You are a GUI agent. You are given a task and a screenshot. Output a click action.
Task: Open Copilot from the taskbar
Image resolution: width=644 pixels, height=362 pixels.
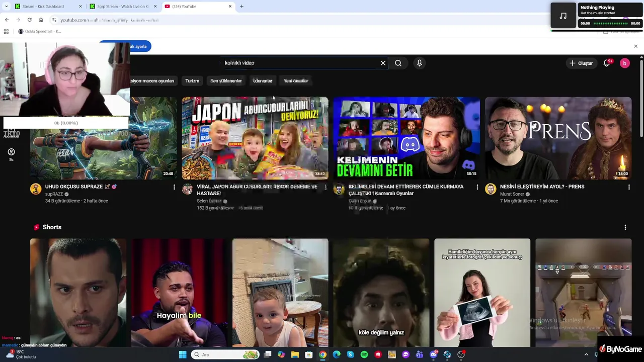(281, 354)
